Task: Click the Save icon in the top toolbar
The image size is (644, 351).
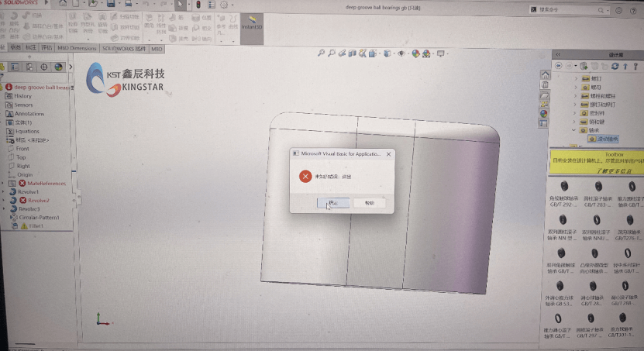Action: coord(111,4)
